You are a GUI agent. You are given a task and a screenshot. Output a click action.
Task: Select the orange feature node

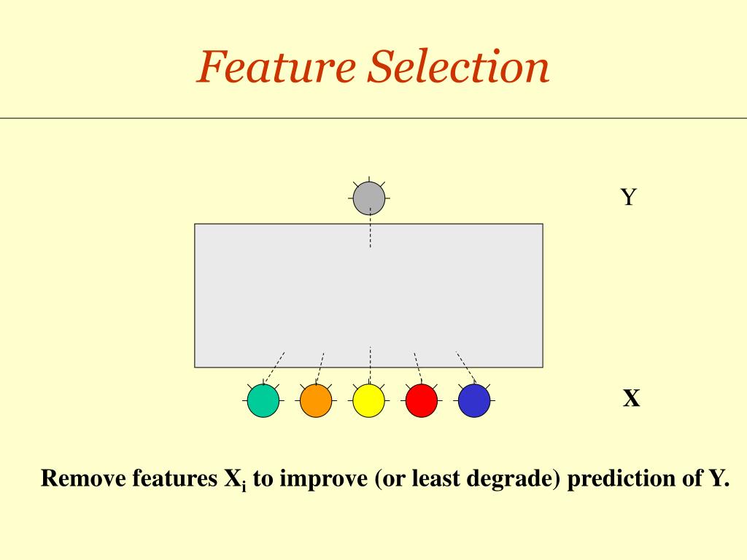[x=316, y=401]
